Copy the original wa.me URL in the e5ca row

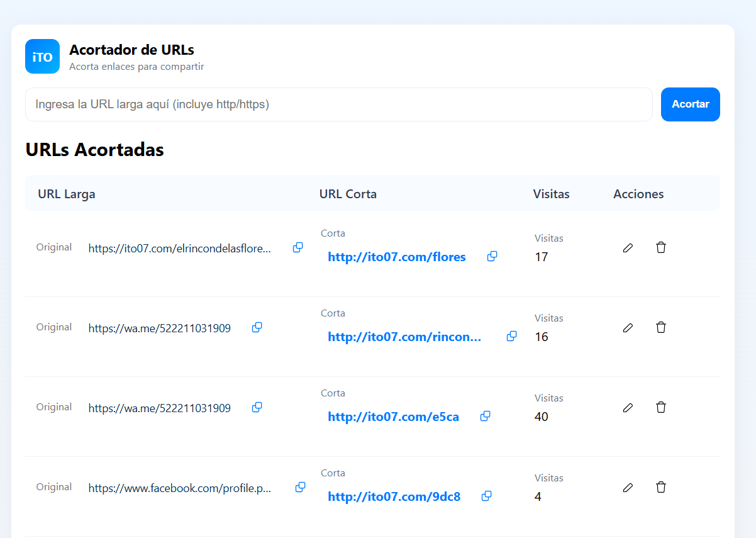pyautogui.click(x=257, y=408)
